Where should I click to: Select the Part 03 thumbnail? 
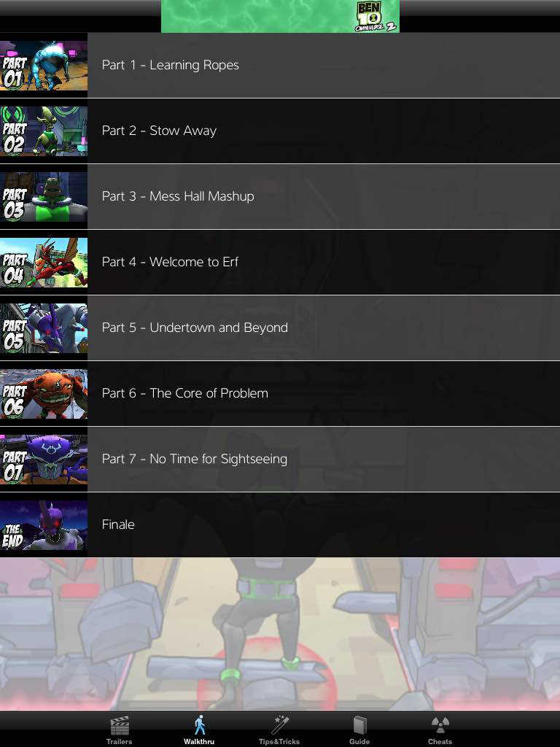point(44,197)
